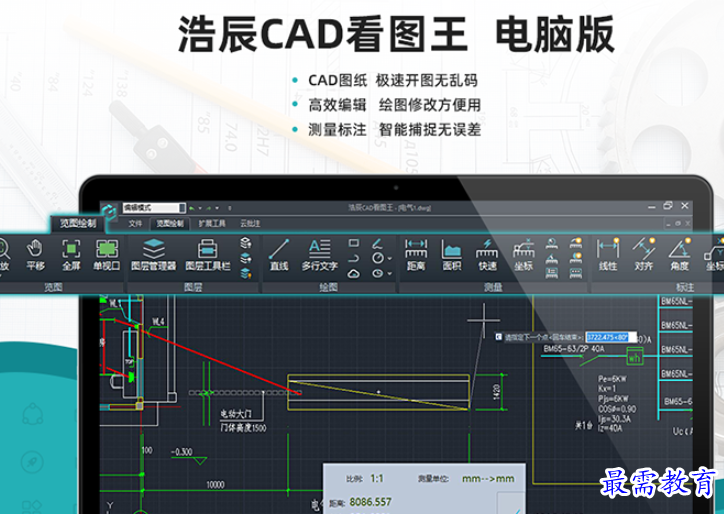Select the 多行文字 multiline text tool

tap(320, 254)
